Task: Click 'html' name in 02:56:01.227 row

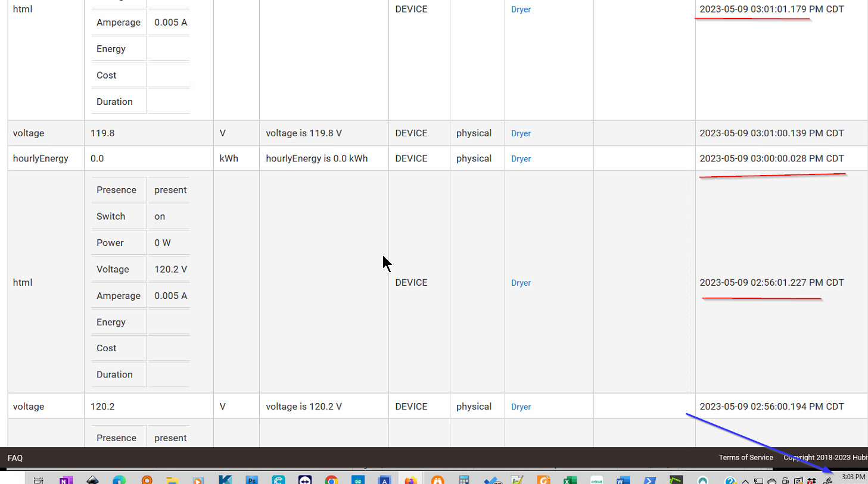Action: point(23,282)
